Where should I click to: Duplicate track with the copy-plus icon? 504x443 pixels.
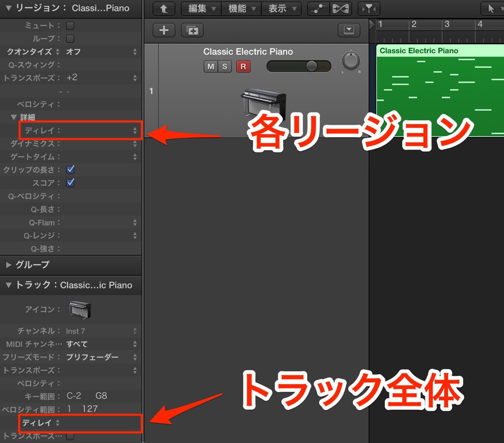coord(192,30)
